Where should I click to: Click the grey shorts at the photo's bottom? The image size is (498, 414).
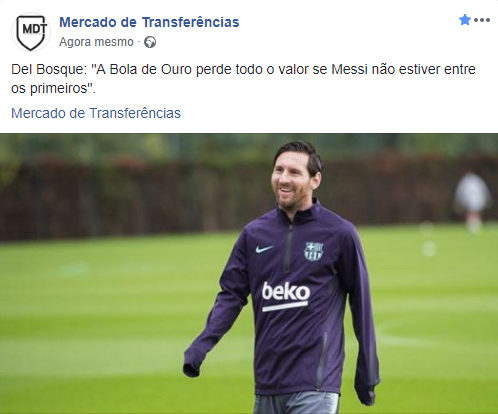click(x=296, y=403)
